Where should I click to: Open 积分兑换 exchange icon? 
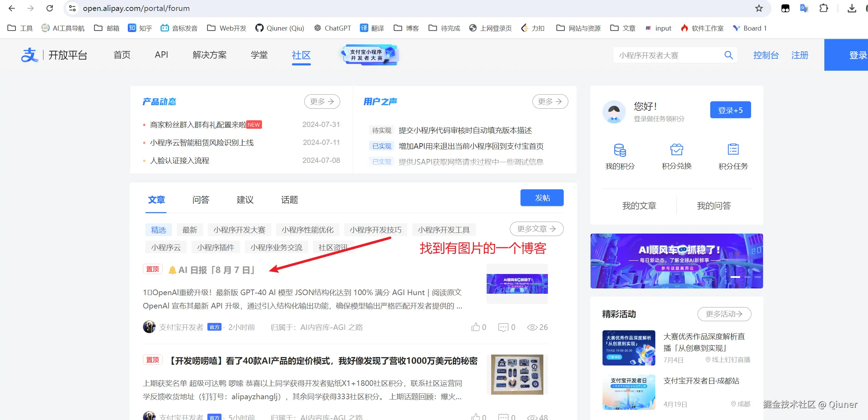[x=676, y=150]
